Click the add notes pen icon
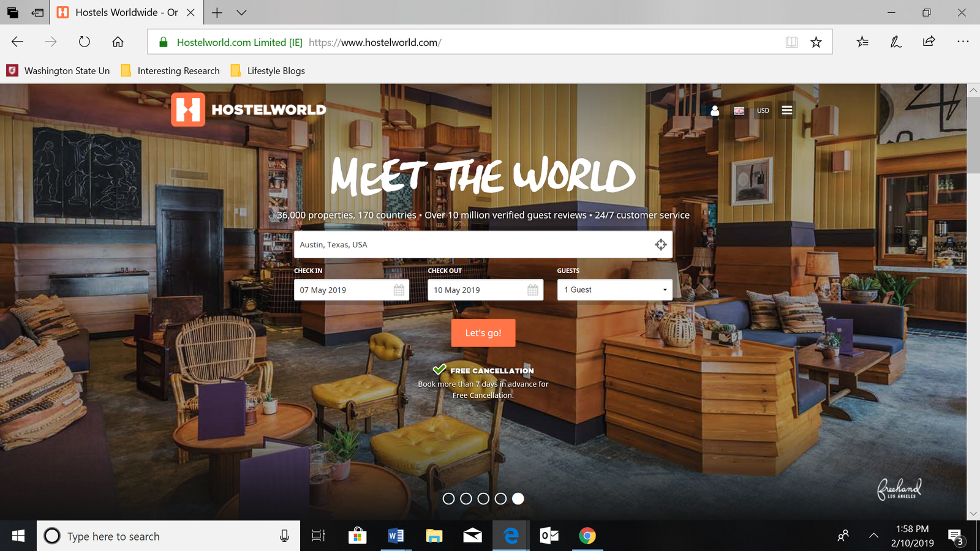 click(895, 42)
